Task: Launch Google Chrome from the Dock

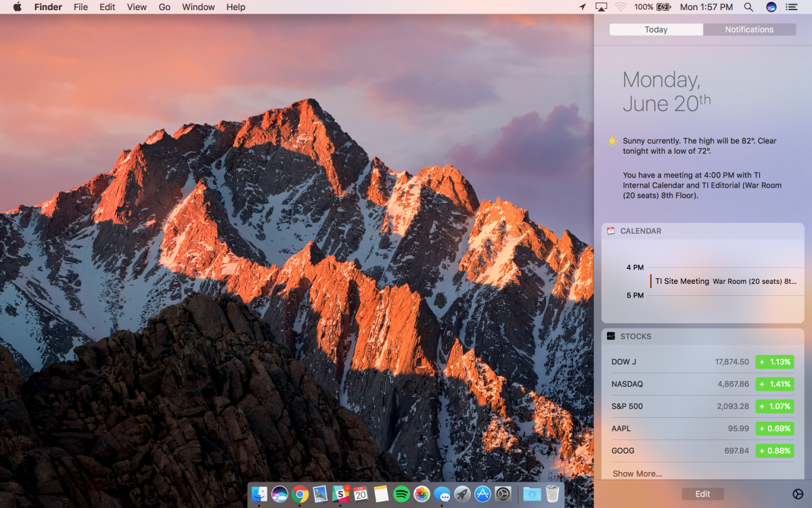Action: 298,494
